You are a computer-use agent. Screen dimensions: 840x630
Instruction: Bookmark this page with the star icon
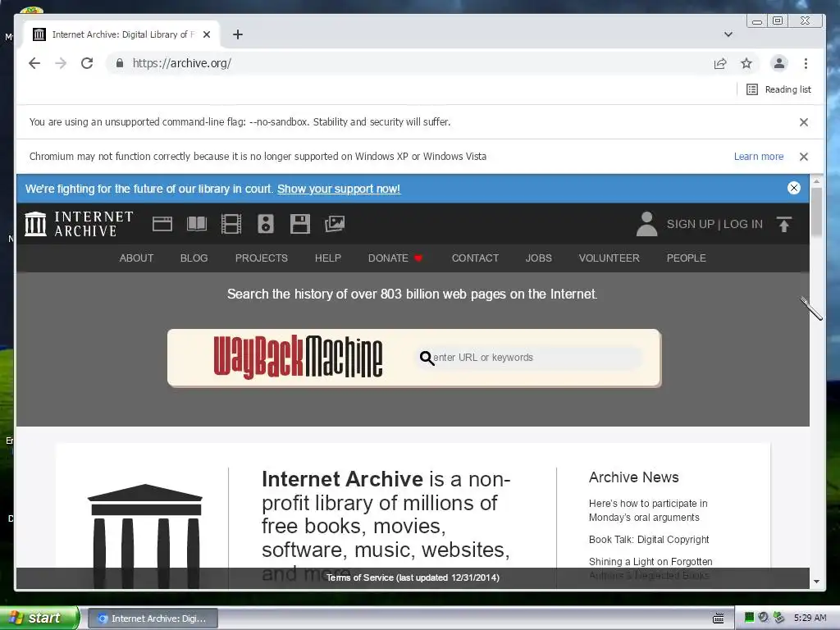coord(746,63)
